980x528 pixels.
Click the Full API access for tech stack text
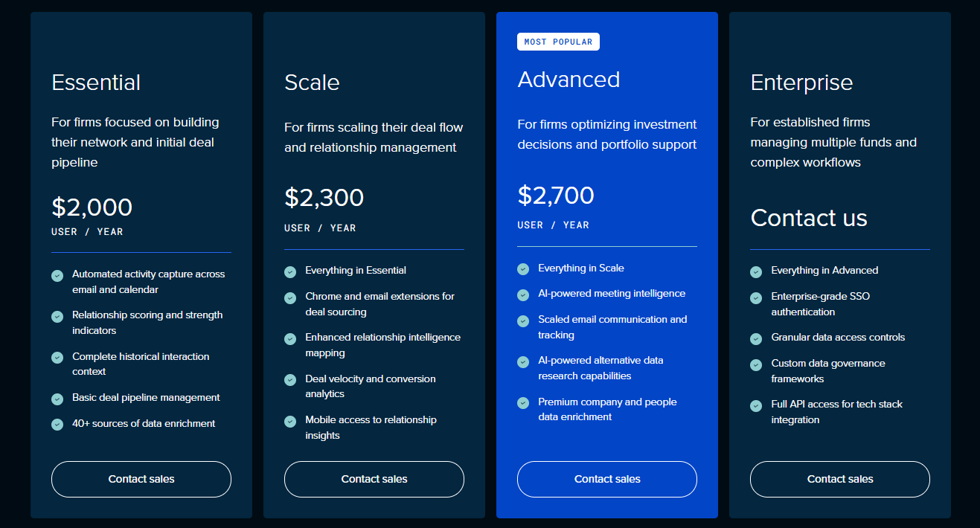(836, 412)
